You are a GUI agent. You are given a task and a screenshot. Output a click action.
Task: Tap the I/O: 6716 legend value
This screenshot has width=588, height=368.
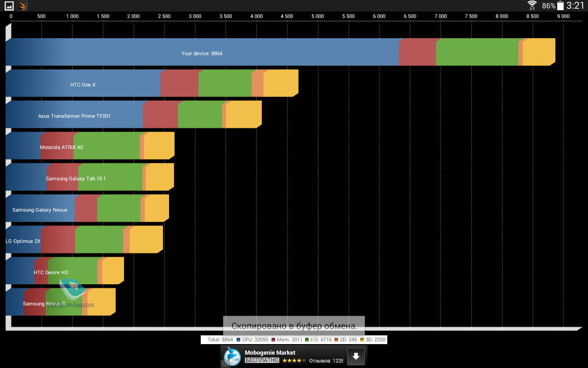(x=321, y=340)
